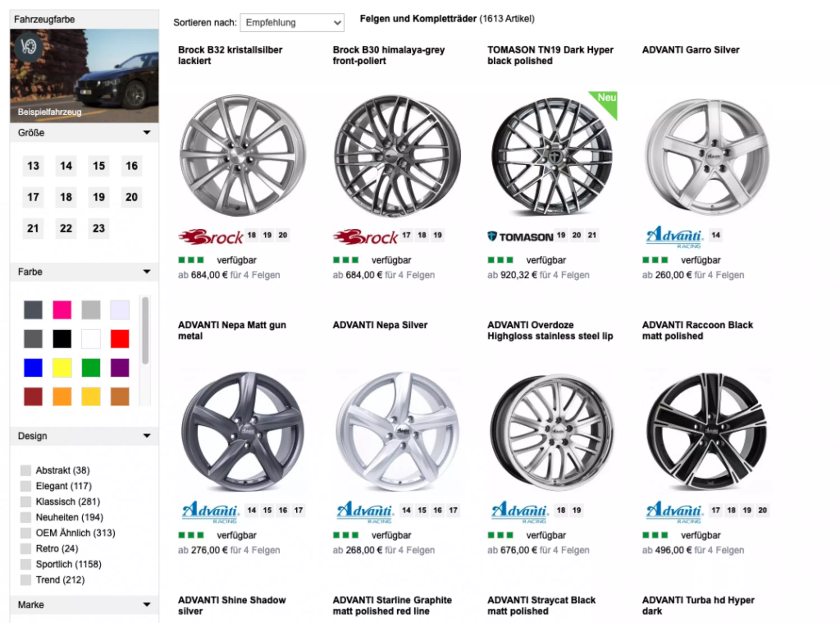Click the Tomason brand logo

520,237
